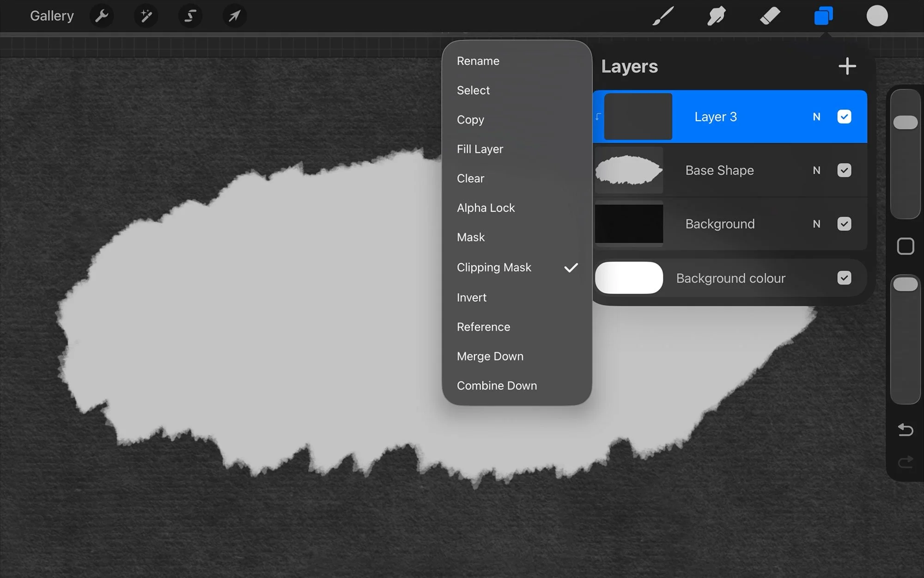Image resolution: width=924 pixels, height=578 pixels.
Task: Toggle visibility of Layer 3
Action: pyautogui.click(x=844, y=117)
